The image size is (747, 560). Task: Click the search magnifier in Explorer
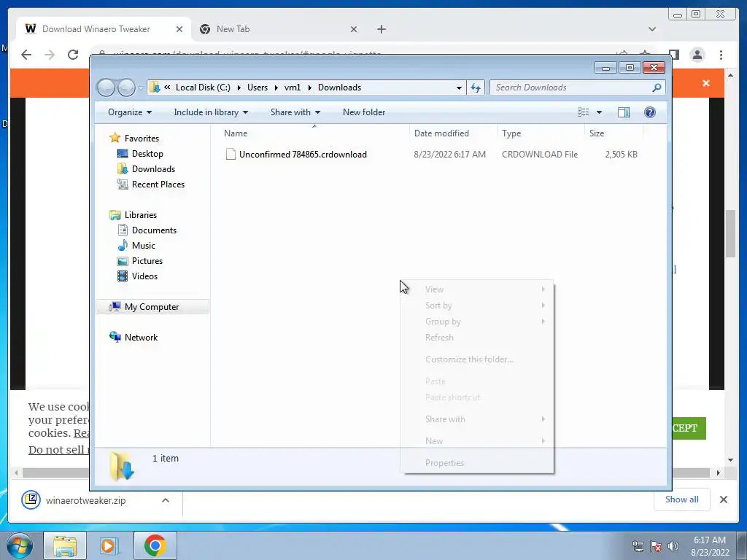click(x=657, y=87)
